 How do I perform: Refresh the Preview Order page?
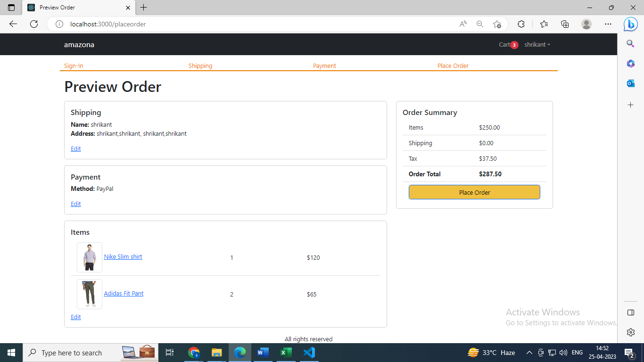[33, 24]
